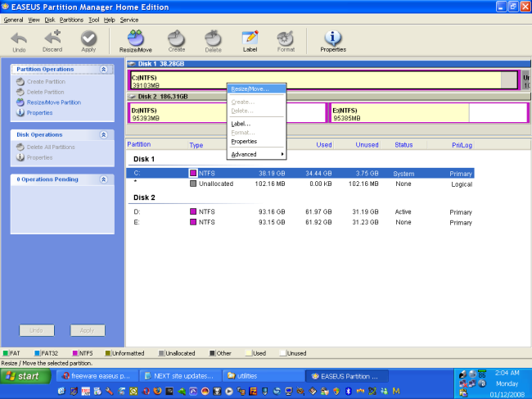Image resolution: width=532 pixels, height=399 pixels.
Task: Switch to the utilities folder taskbar button
Action: (263, 376)
